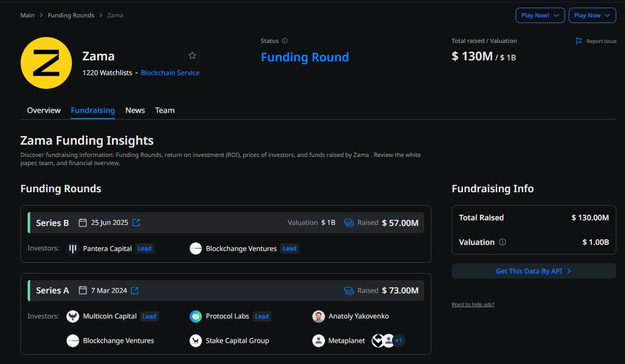
Task: Click Series B raised coins icon
Action: (x=348, y=223)
